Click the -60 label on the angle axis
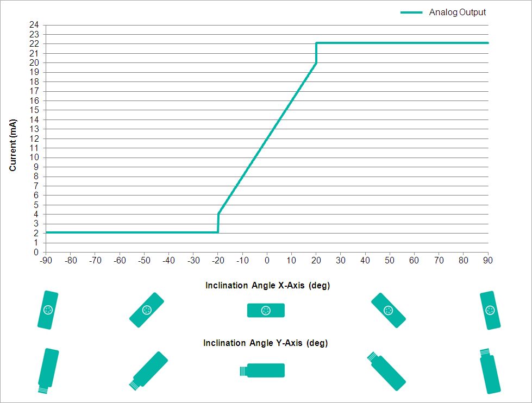The width and height of the screenshot is (532, 403). [120, 261]
